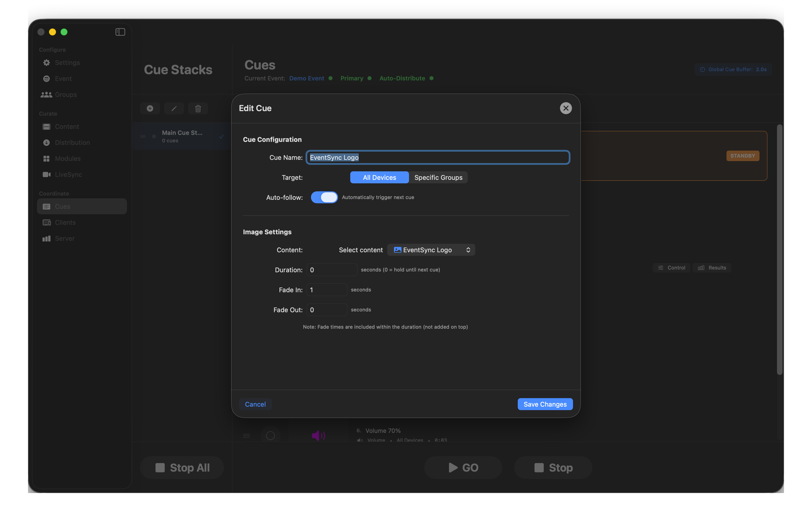Viewport: 812px width, 530px height.
Task: Click the Volume 70% cue drag handle
Action: coord(246,436)
